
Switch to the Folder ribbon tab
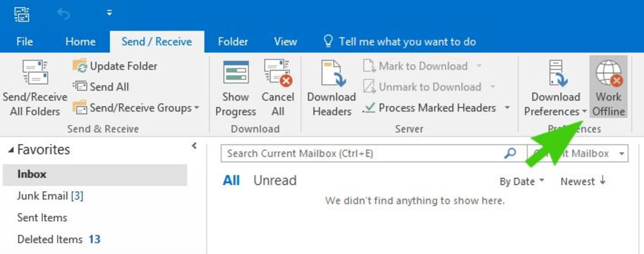pos(233,41)
